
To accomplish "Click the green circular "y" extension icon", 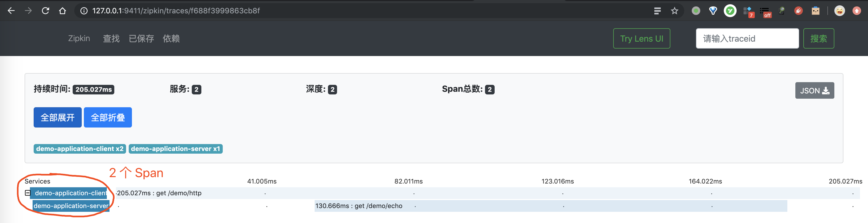I will tap(730, 10).
